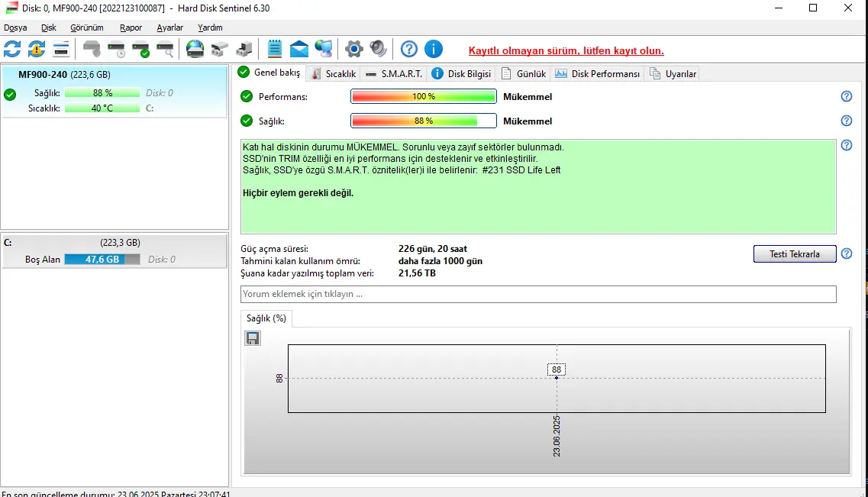Click the '21,56 TB' total written value
This screenshot has width=868, height=497.
point(417,273)
